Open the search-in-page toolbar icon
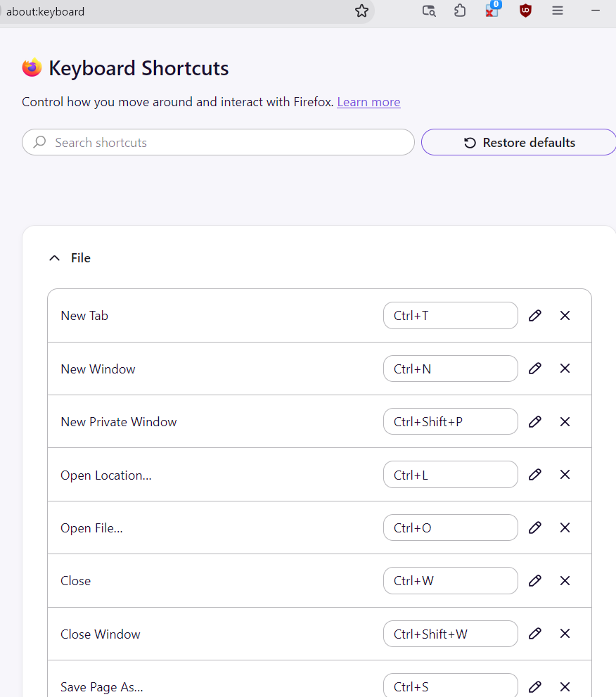Image resolution: width=616 pixels, height=697 pixels. click(429, 11)
